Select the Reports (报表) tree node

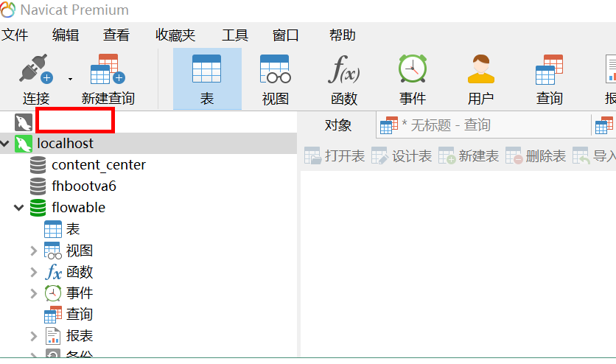tap(80, 336)
